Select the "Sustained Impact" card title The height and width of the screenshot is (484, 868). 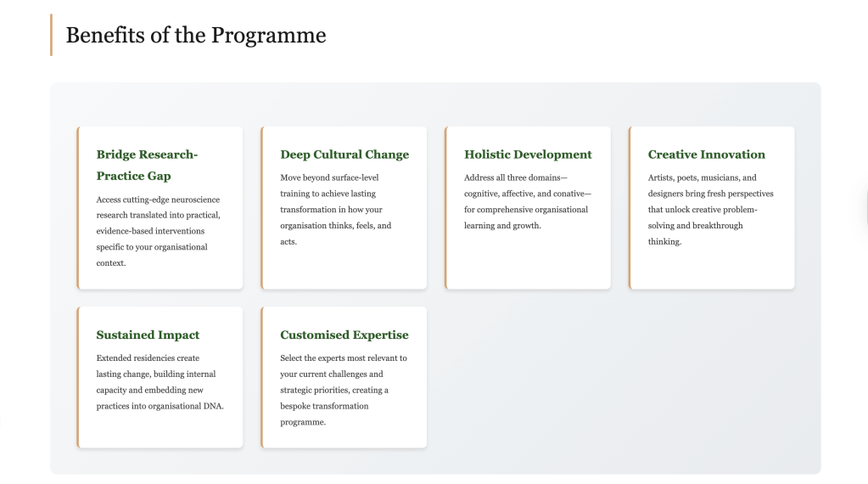pos(148,335)
